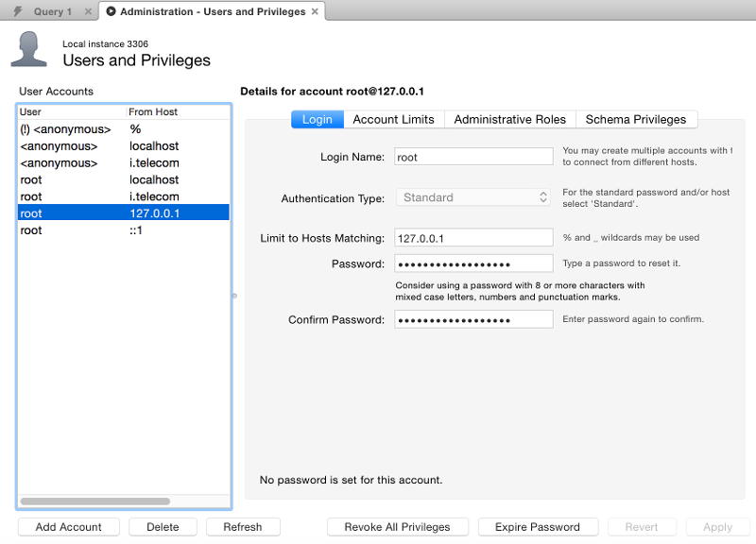Screen dimensions: 756x544
Task: Click inside the Login Name field
Action: (472, 156)
